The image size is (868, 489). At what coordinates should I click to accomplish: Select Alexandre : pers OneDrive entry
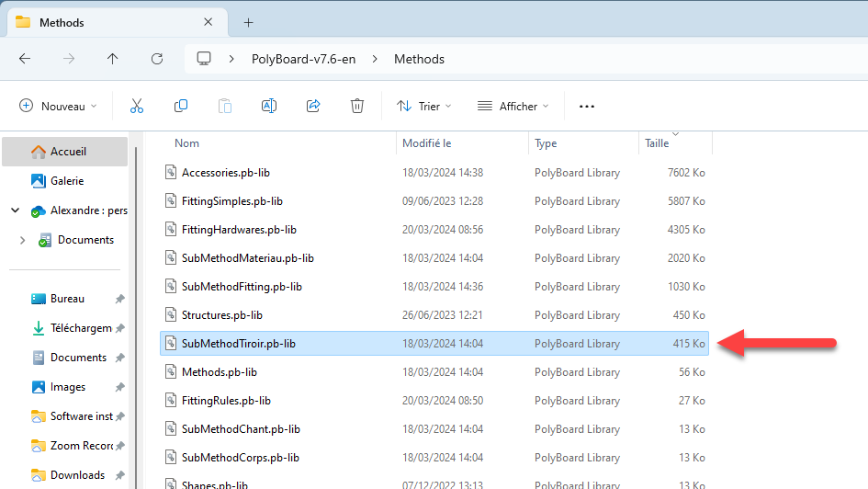click(x=88, y=210)
